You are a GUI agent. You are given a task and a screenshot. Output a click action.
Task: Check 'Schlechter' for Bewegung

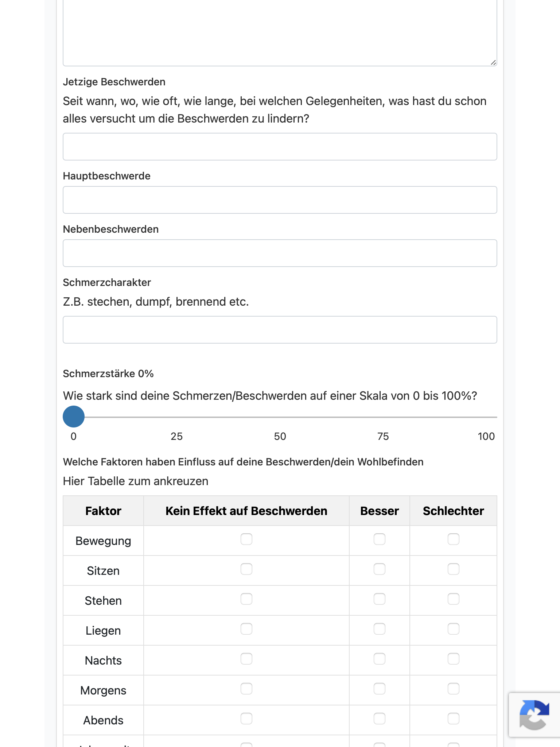click(x=454, y=539)
